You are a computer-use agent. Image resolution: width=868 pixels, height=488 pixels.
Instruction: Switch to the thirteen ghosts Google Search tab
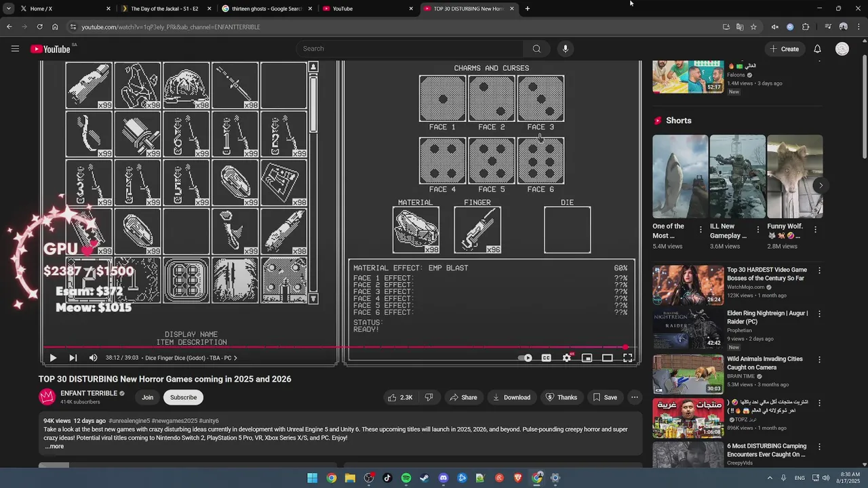[x=267, y=9]
